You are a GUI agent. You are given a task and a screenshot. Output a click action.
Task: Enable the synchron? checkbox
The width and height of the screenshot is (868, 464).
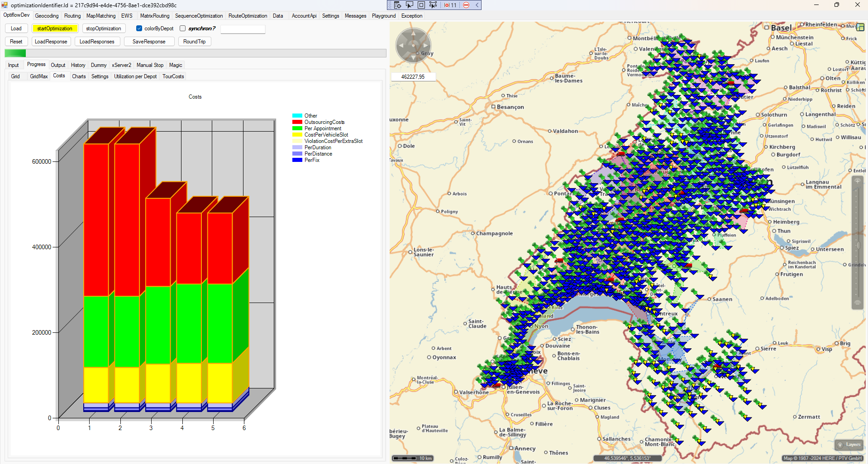(183, 28)
